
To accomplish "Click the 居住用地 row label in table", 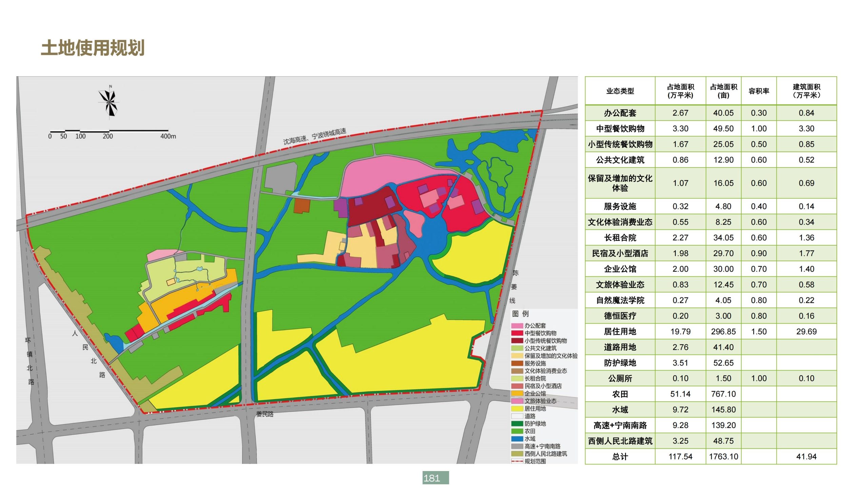I will click(620, 332).
